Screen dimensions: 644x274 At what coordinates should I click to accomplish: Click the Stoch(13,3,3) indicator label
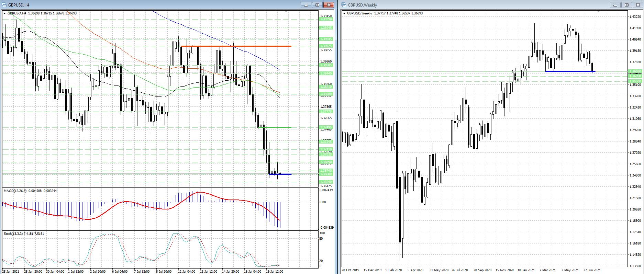click(23, 233)
